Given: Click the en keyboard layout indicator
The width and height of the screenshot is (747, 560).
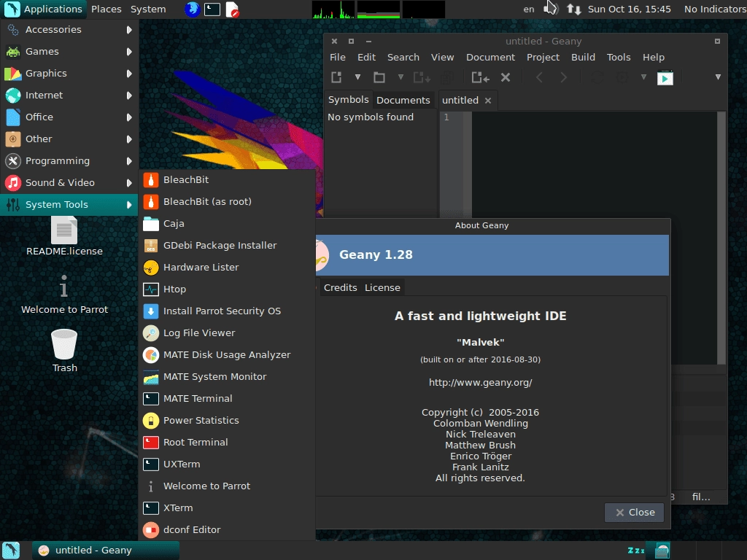Looking at the screenshot, I should pyautogui.click(x=529, y=9).
